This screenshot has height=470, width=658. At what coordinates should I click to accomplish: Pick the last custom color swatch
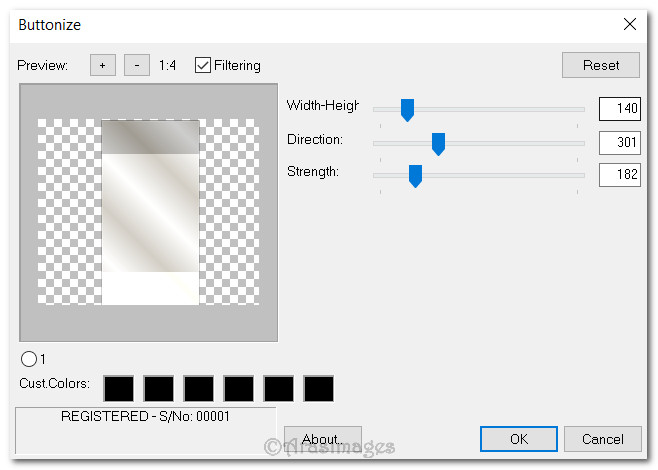[x=318, y=388]
